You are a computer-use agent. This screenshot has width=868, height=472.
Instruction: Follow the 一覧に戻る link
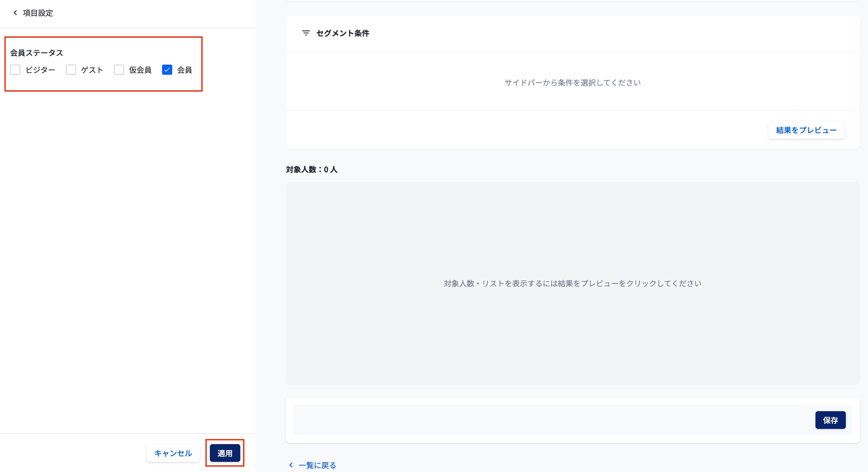point(317,465)
